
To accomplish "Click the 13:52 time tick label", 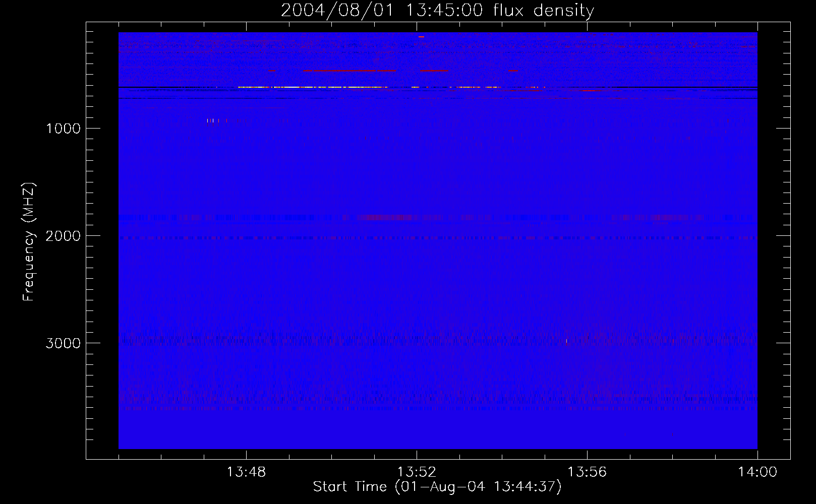I will coord(417,472).
